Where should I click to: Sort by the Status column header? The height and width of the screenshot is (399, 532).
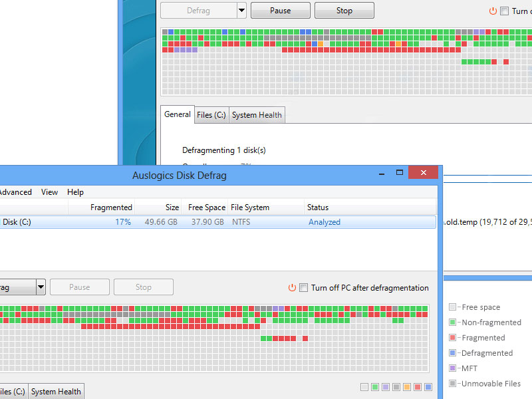pos(370,207)
